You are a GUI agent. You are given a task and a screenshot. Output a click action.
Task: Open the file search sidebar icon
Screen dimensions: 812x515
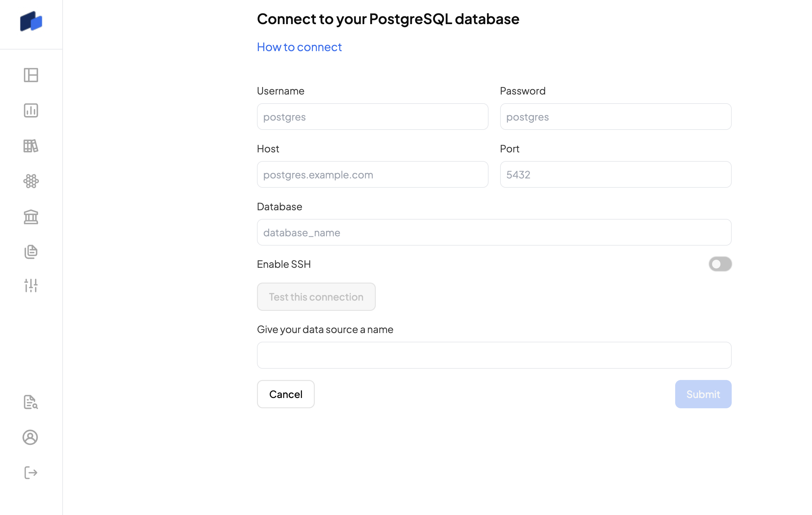[31, 402]
